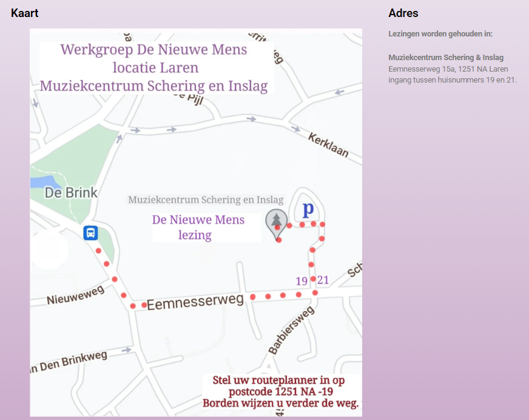The width and height of the screenshot is (529, 420).
Task: Select the direction arrow near Van Den Brinkweg
Action: (127, 350)
